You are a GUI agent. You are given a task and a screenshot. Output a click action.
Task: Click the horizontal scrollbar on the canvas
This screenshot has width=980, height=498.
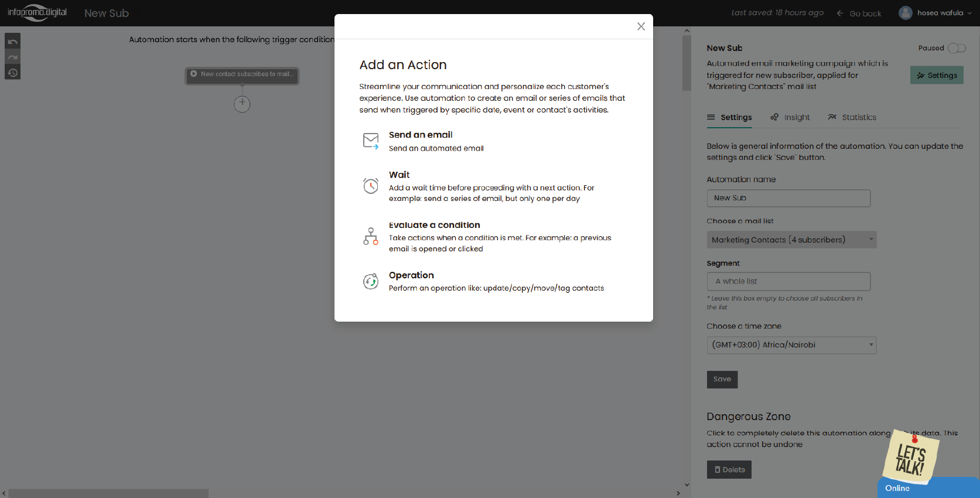tap(108, 493)
